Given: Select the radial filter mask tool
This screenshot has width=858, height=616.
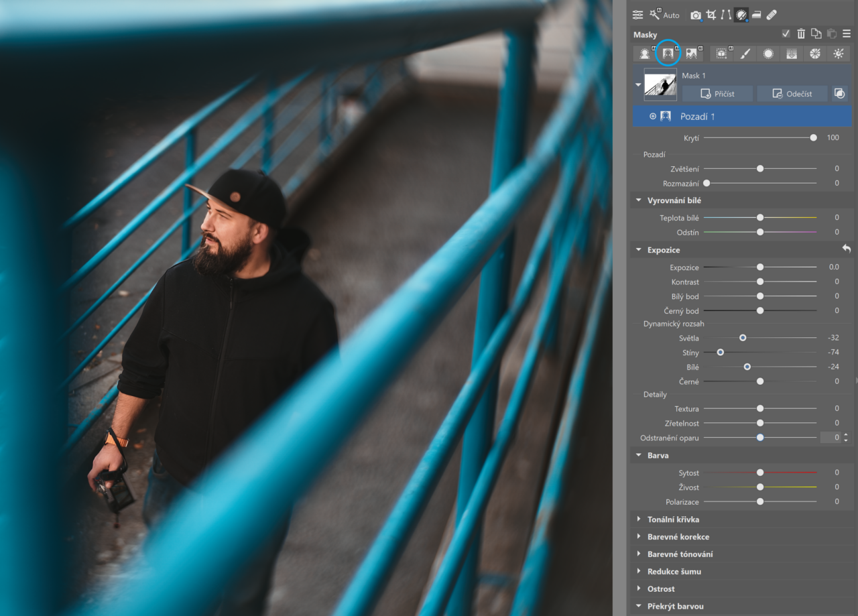Looking at the screenshot, I should (768, 54).
